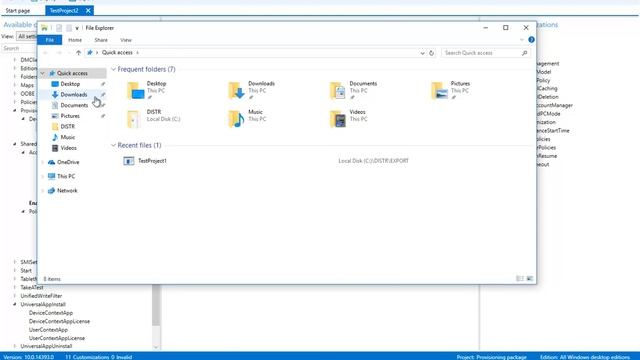640x360 pixels.
Task: Click the New folder quick access toolbar icon
Action: tap(69, 28)
